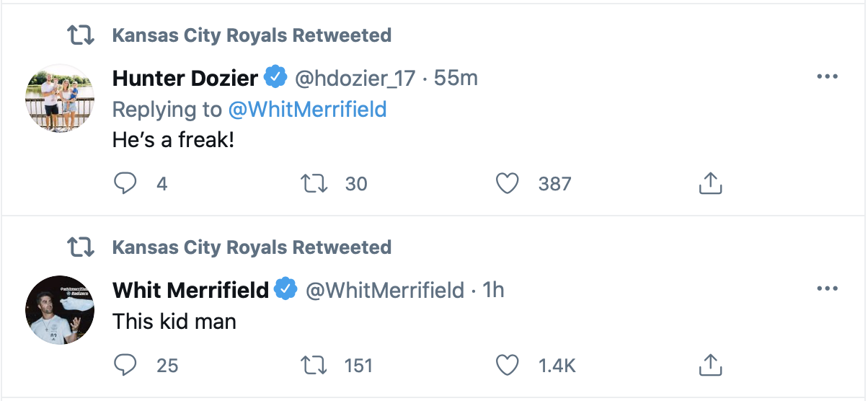Like Whit Merrifield's "This kid man" tweet
Screen dimensions: 868x401
click(x=508, y=365)
